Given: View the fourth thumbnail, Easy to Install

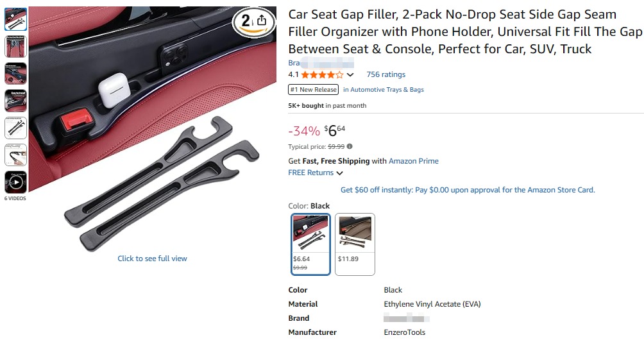Looking at the screenshot, I should click(x=15, y=101).
